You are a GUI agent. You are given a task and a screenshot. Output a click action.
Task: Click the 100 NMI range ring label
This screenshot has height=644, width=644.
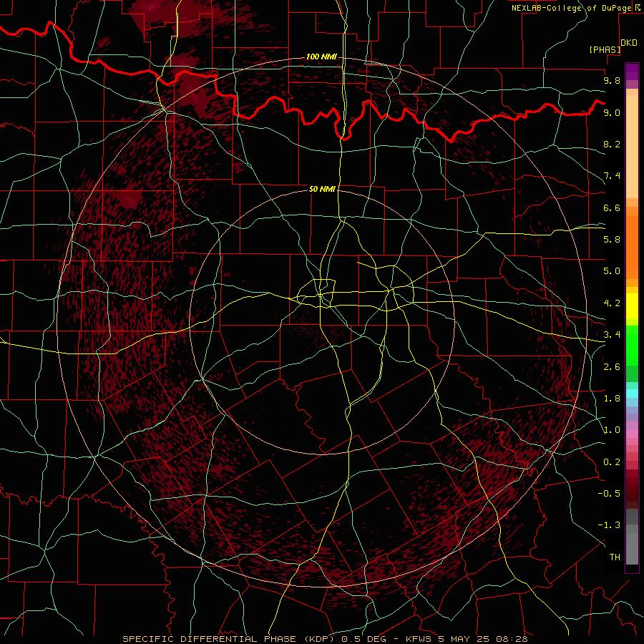click(x=321, y=57)
